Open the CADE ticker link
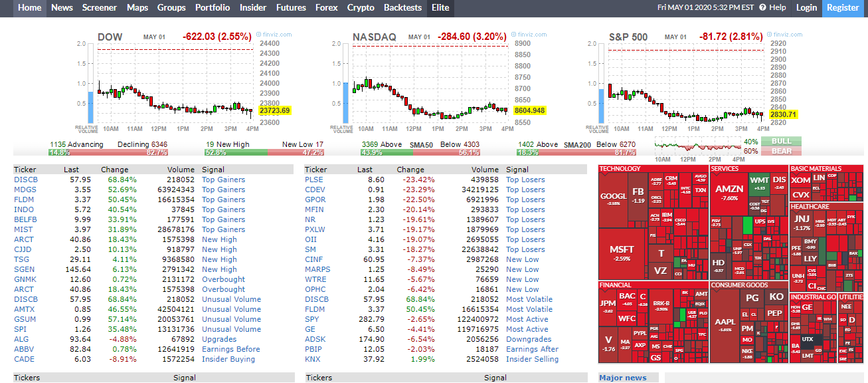Screen dimensions: 868x383 25,359
